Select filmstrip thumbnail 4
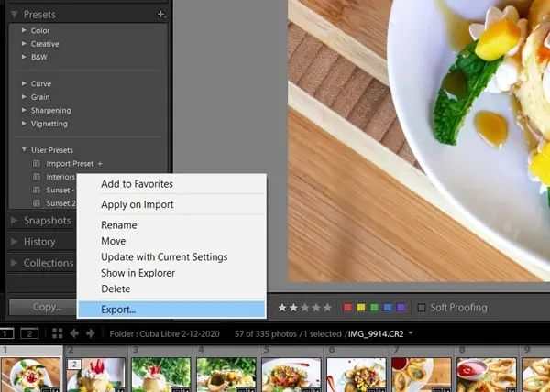This screenshot has height=392, width=550. click(226, 375)
